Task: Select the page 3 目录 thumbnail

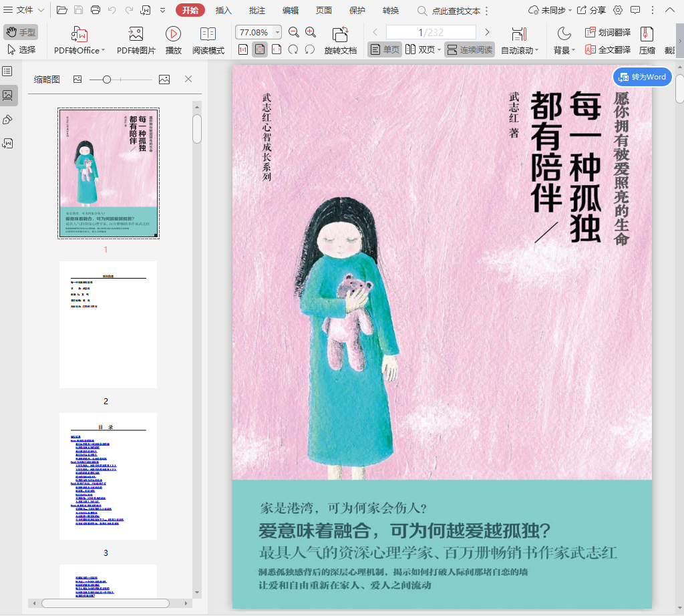Action: pos(108,476)
